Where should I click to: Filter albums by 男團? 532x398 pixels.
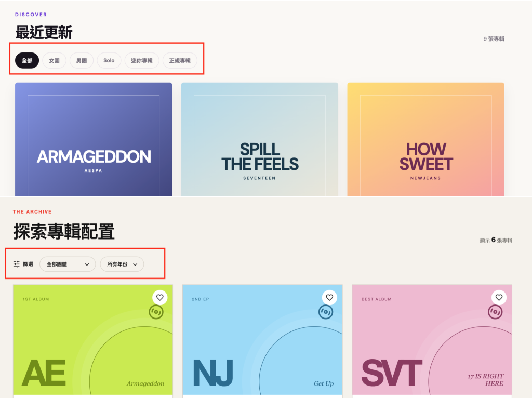tap(82, 60)
